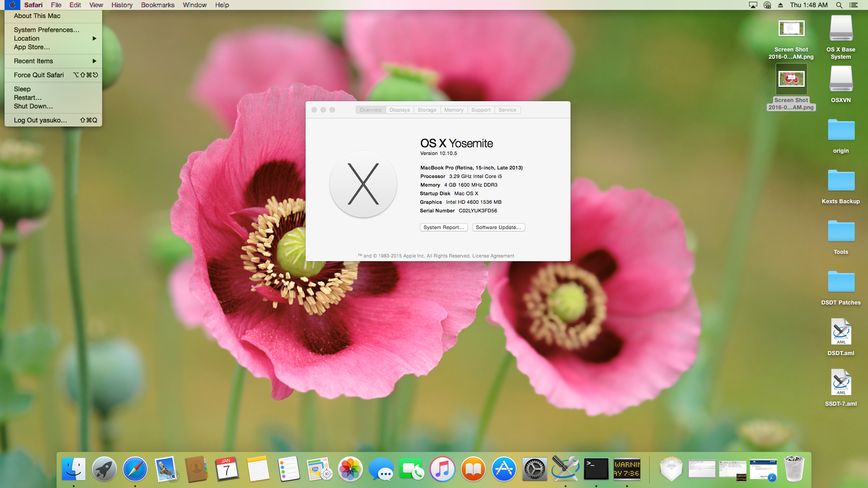Choose Shut Down… from Apple menu

click(x=53, y=106)
